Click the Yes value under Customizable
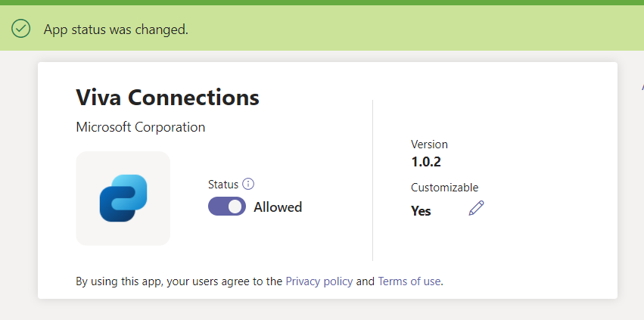644x320 pixels. [421, 211]
